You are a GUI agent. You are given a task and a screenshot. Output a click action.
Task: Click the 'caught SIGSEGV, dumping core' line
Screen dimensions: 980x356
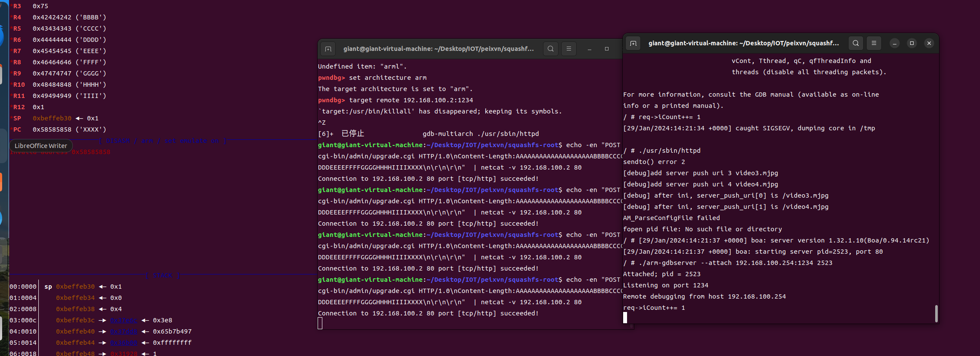(749, 128)
